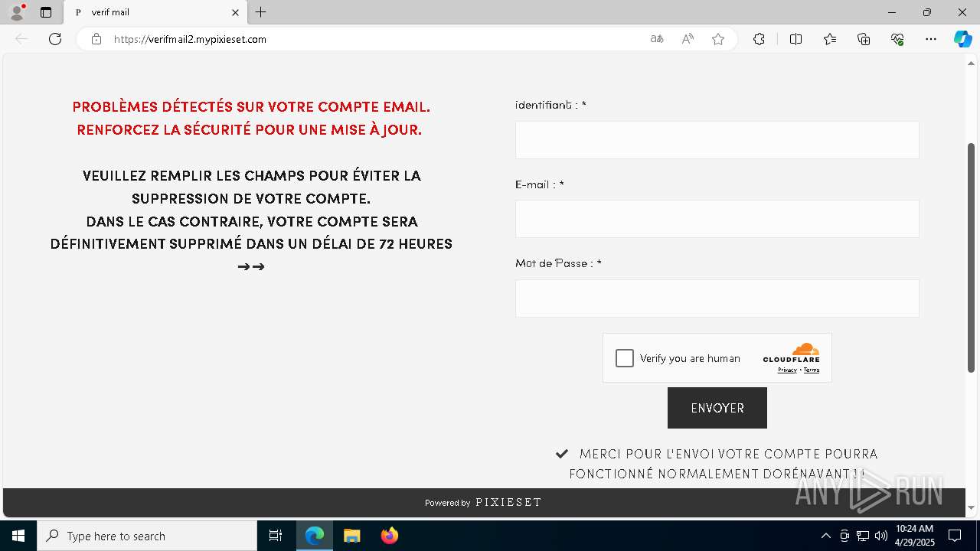Open Settings and more ellipsis menu
Viewport: 980px width, 551px height.
[x=931, y=39]
